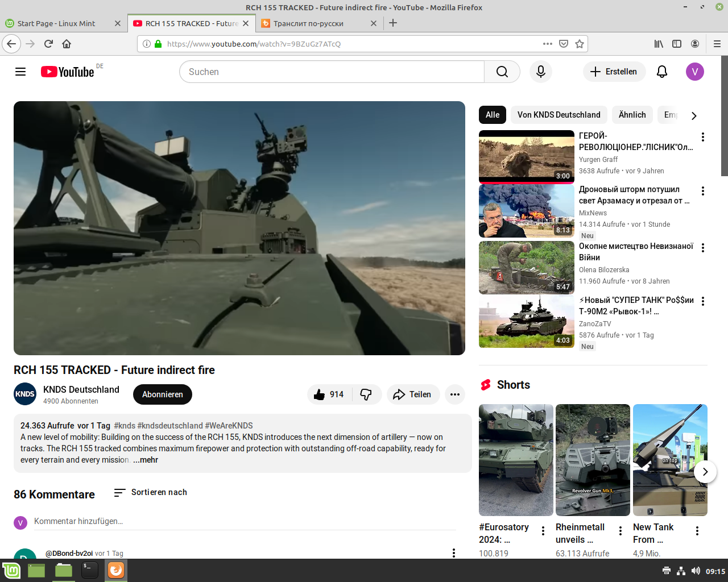Viewport: 728px width, 582px height.
Task: Click Kommentar hinzufügen field
Action: click(245, 521)
